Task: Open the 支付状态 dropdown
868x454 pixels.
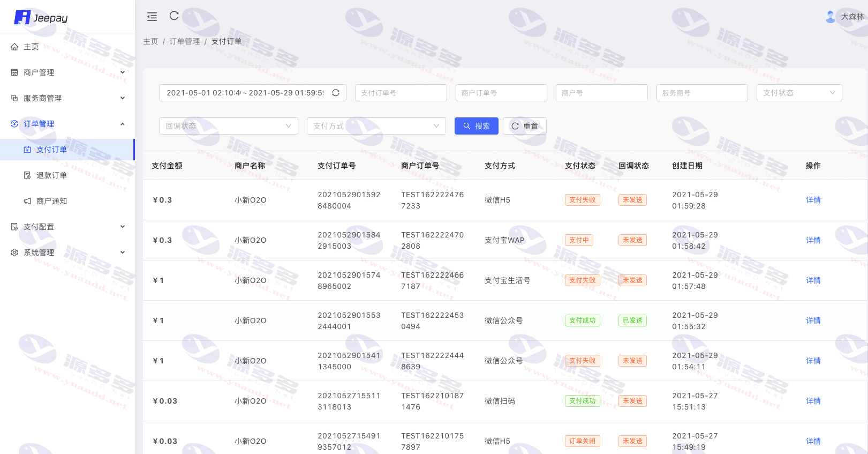Action: [x=799, y=93]
